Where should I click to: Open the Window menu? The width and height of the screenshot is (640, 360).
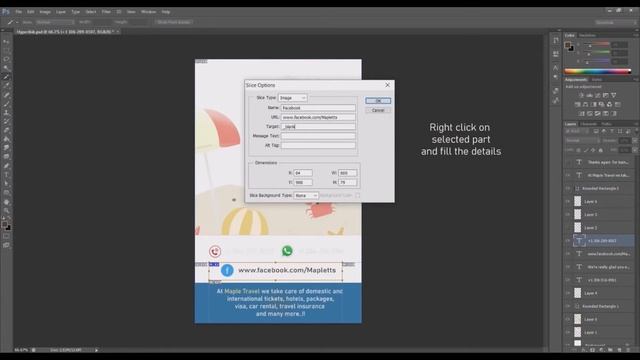149,12
